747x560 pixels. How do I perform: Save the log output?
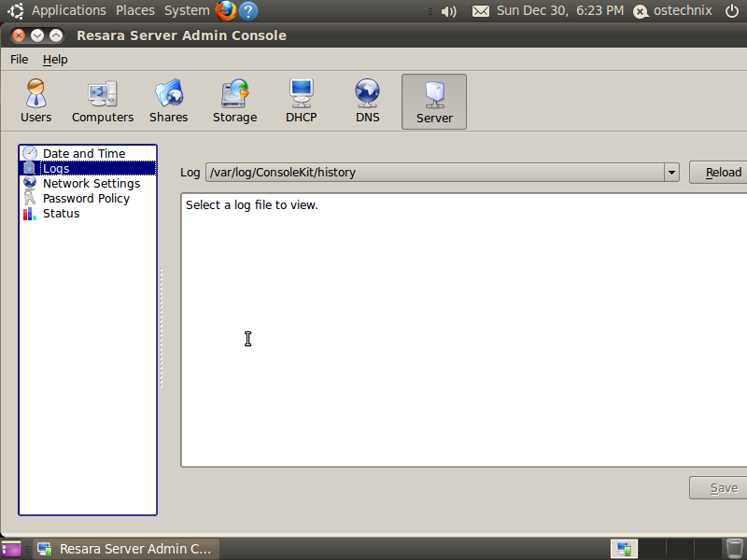click(x=720, y=487)
